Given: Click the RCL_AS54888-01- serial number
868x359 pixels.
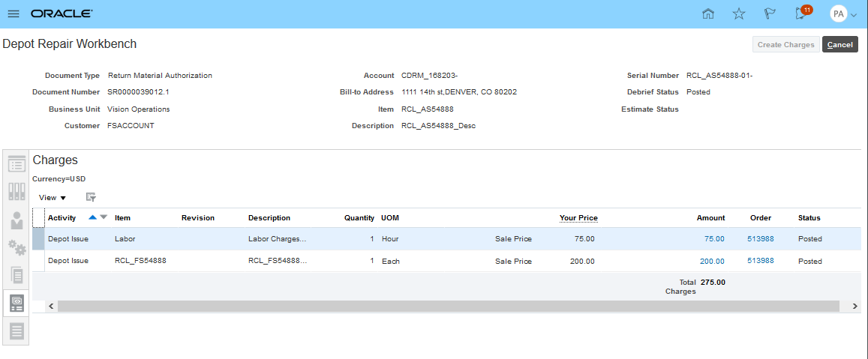Looking at the screenshot, I should (719, 75).
